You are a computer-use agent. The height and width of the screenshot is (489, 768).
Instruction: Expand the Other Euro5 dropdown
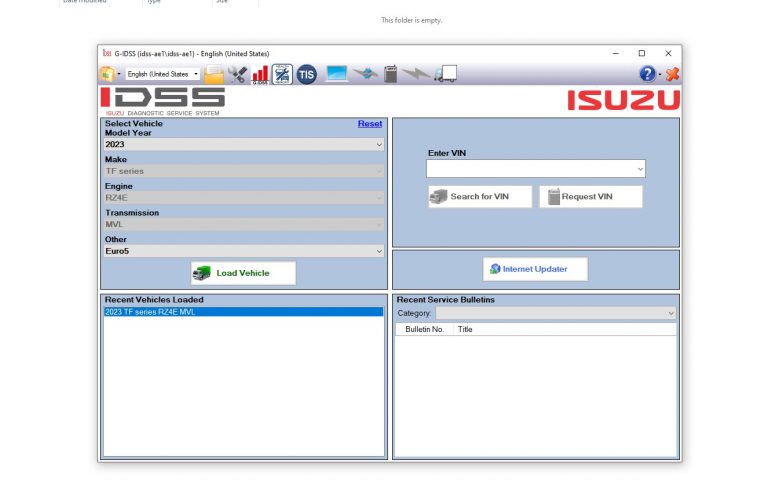pyautogui.click(x=243, y=251)
